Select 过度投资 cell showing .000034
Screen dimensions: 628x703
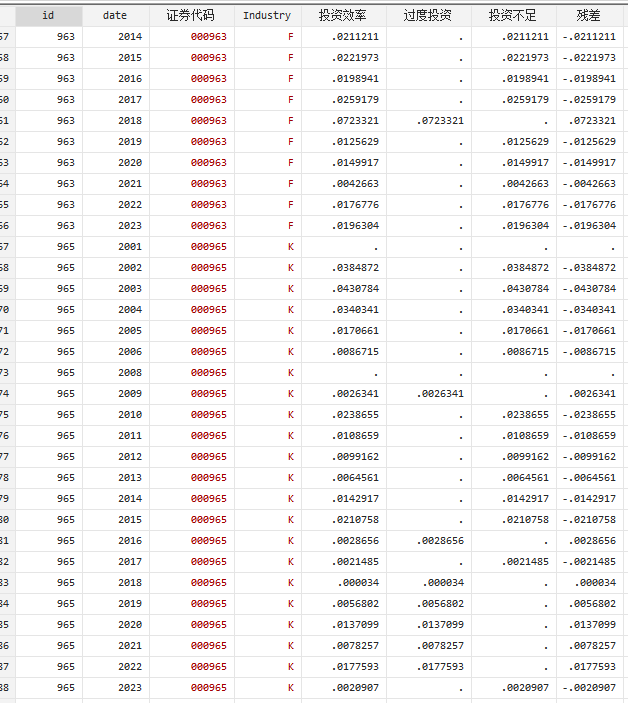(x=444, y=582)
